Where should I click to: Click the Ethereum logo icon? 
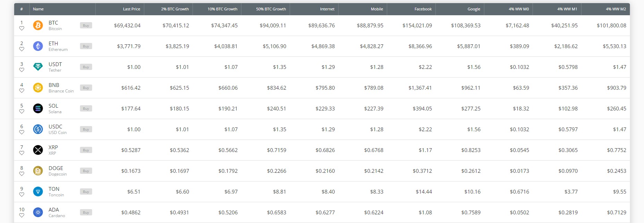tap(38, 46)
